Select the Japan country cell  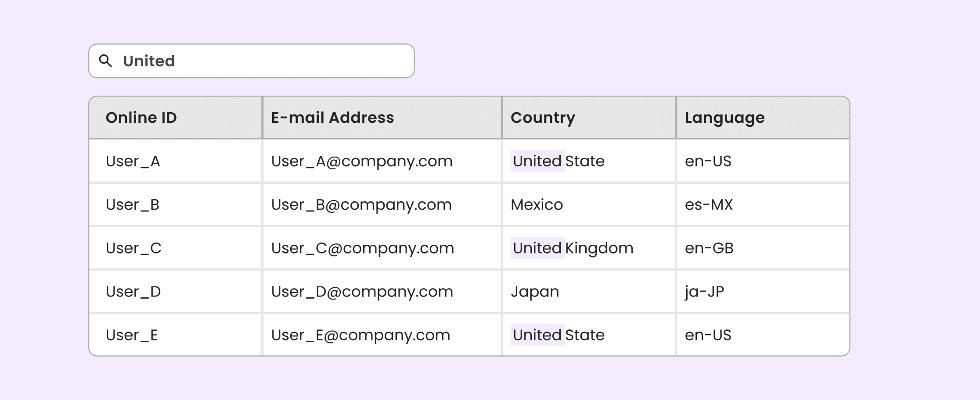click(x=589, y=291)
